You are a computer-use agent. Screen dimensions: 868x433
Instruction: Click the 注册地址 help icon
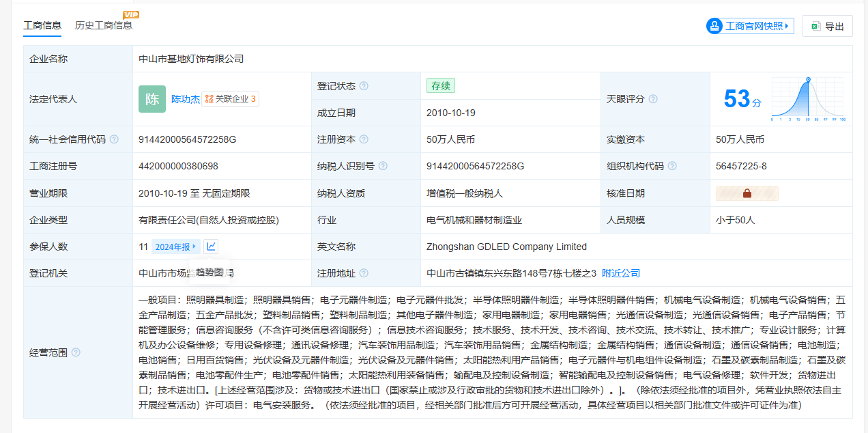(364, 273)
